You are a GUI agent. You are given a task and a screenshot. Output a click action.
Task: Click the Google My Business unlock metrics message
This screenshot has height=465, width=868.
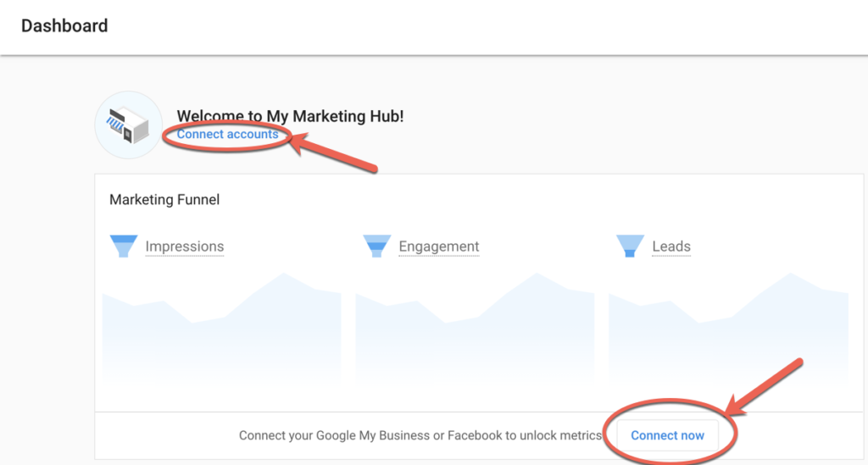point(420,435)
